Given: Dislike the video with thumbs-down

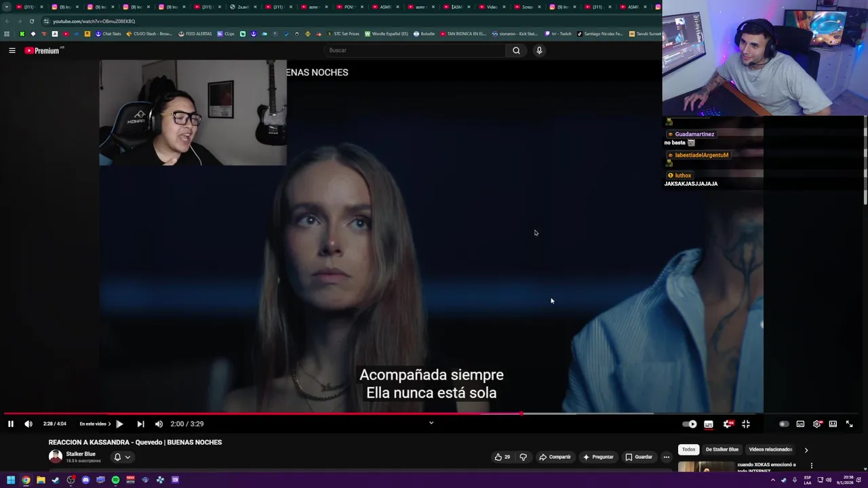Looking at the screenshot, I should [x=523, y=457].
